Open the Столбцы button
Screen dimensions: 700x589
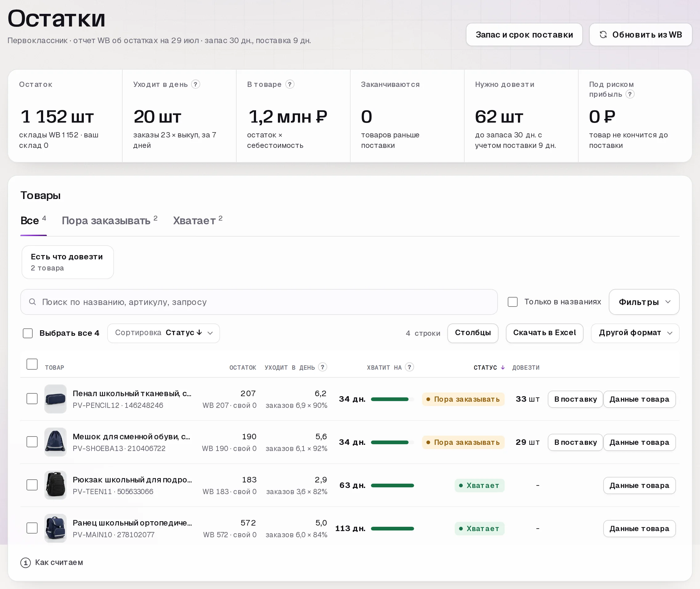pyautogui.click(x=473, y=333)
